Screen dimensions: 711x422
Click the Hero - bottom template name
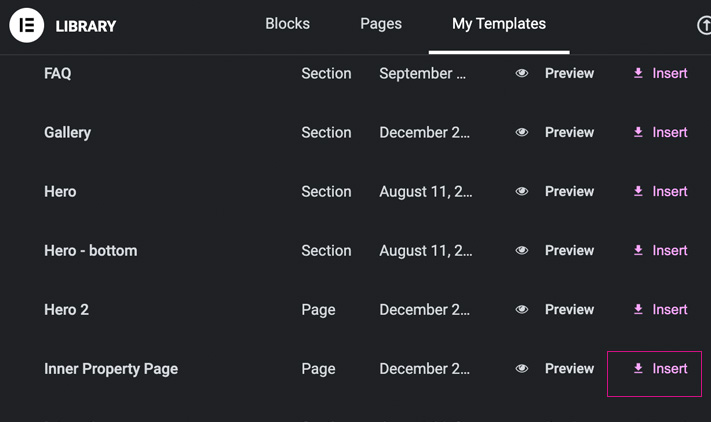[91, 251]
